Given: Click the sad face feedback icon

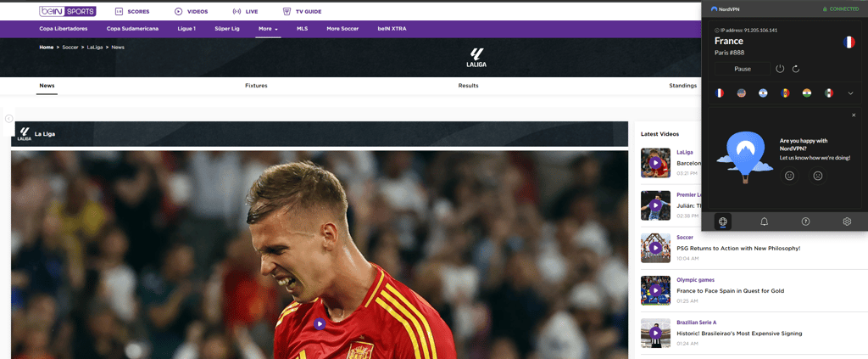Looking at the screenshot, I should tap(818, 176).
